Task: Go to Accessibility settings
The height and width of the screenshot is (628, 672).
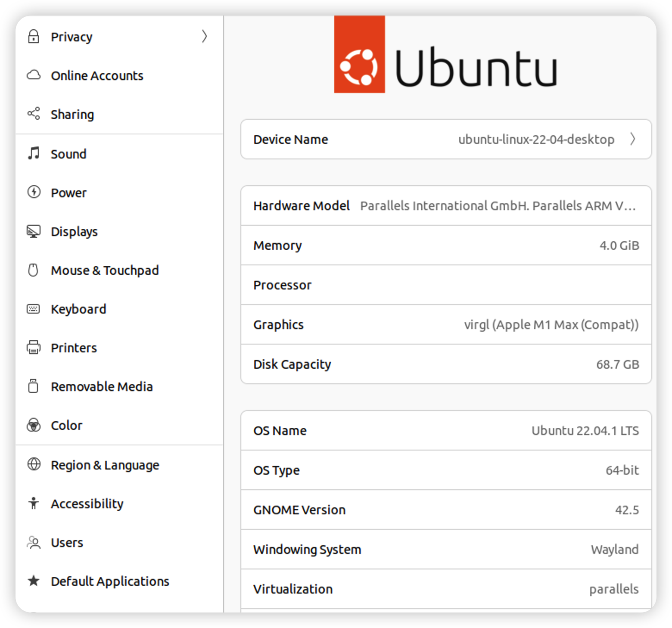Action: coord(87,504)
